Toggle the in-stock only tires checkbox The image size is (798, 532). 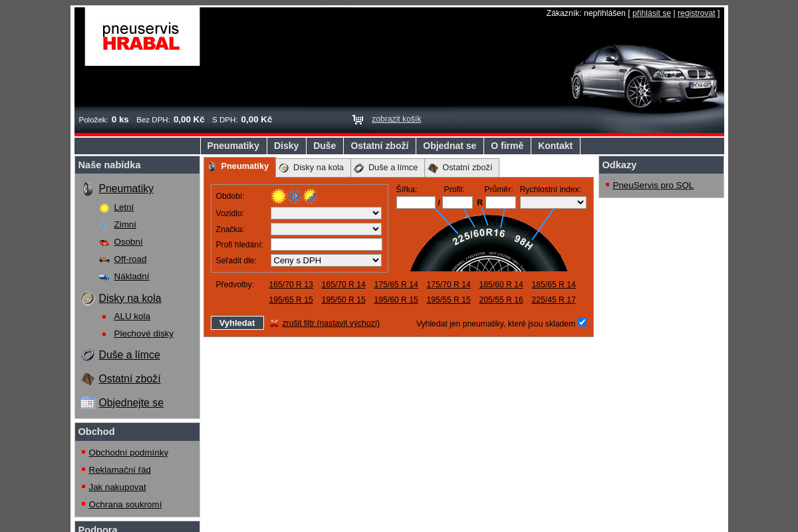pyautogui.click(x=582, y=323)
